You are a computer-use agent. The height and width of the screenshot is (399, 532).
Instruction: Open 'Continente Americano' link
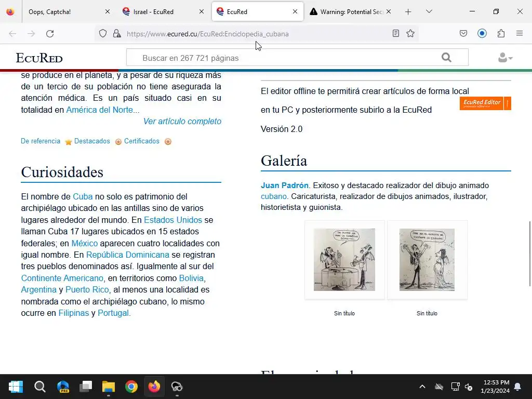[x=62, y=278]
